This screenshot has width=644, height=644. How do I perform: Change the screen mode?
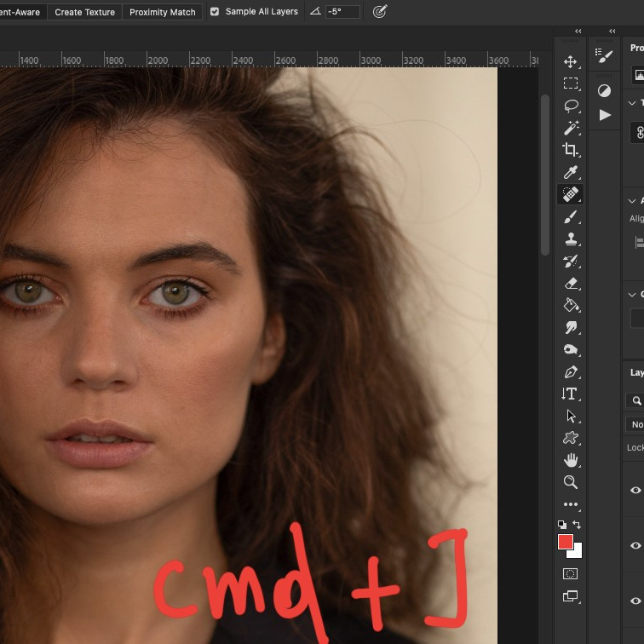[570, 596]
